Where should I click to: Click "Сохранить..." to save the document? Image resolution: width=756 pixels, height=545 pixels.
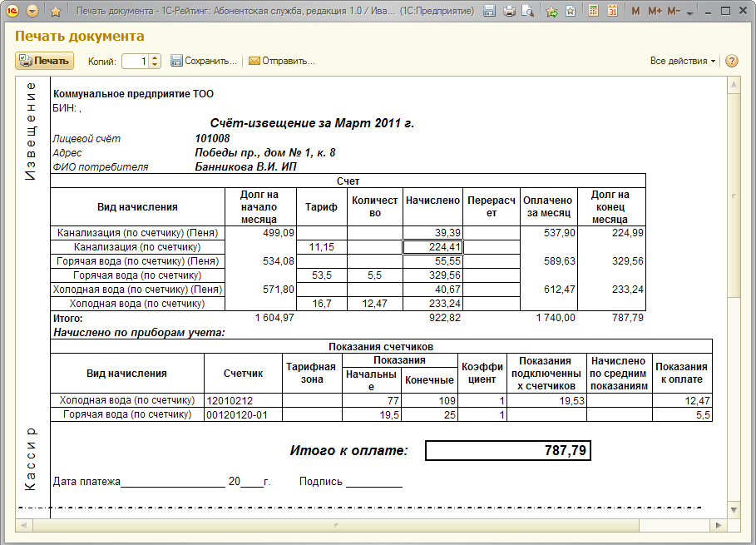(204, 61)
